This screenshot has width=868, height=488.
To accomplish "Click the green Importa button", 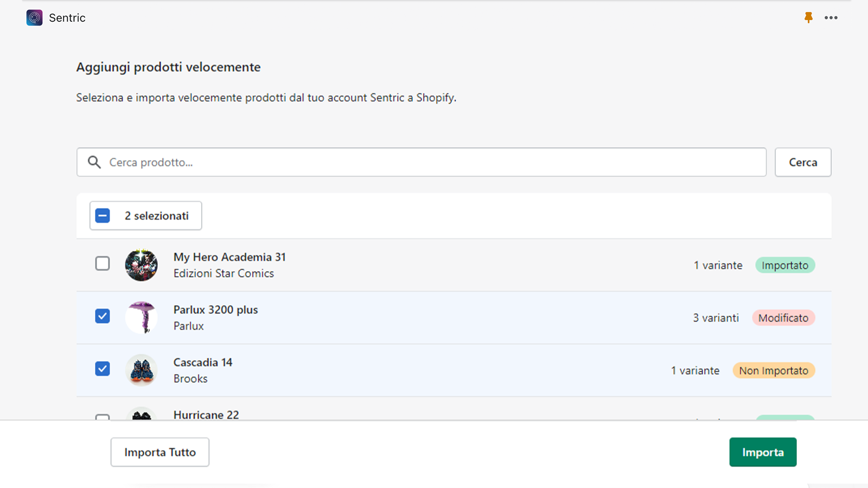I will click(763, 452).
